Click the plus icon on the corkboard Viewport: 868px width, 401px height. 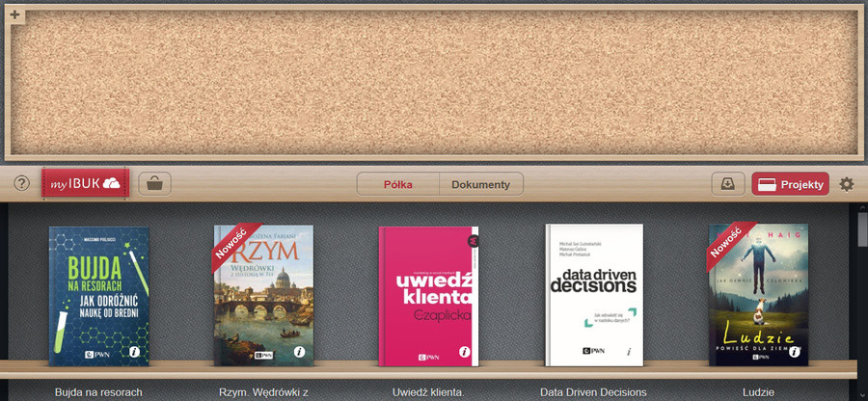click(x=14, y=14)
